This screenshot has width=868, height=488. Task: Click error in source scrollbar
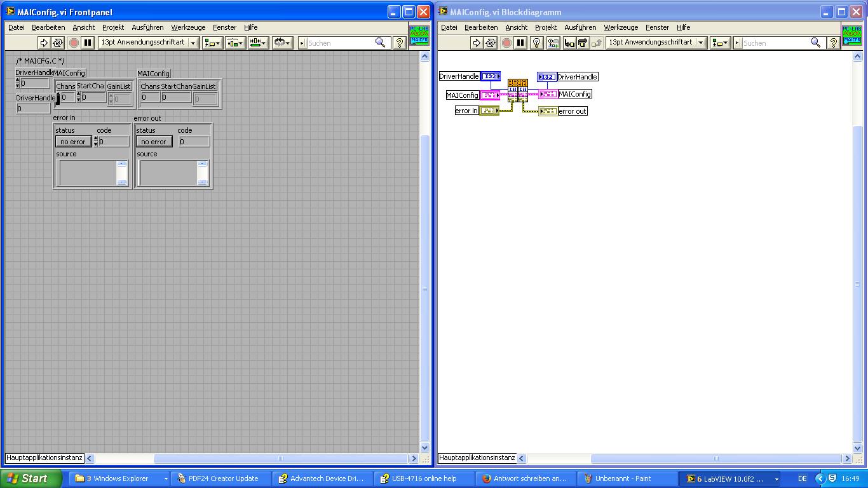click(x=122, y=173)
